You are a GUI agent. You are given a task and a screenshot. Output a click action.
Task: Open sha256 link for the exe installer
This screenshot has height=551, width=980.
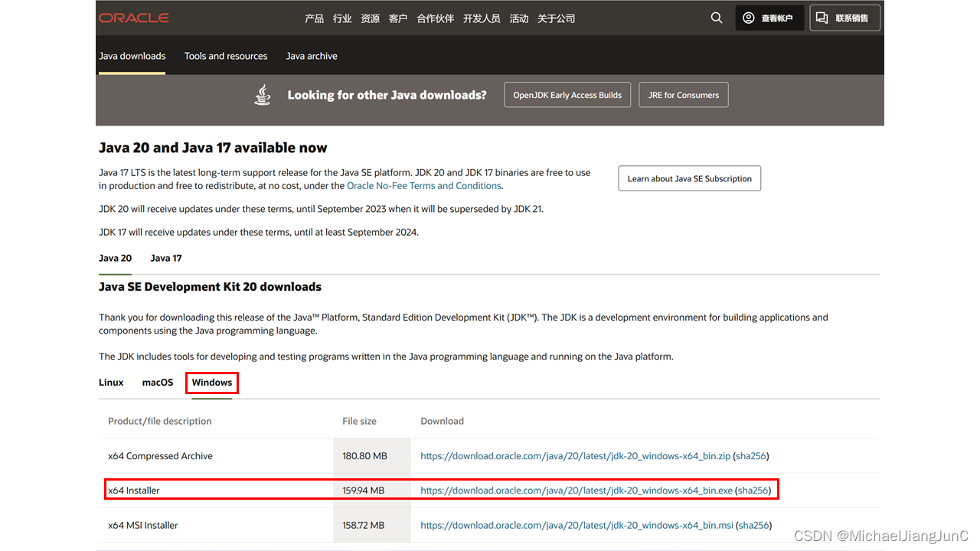tap(753, 491)
